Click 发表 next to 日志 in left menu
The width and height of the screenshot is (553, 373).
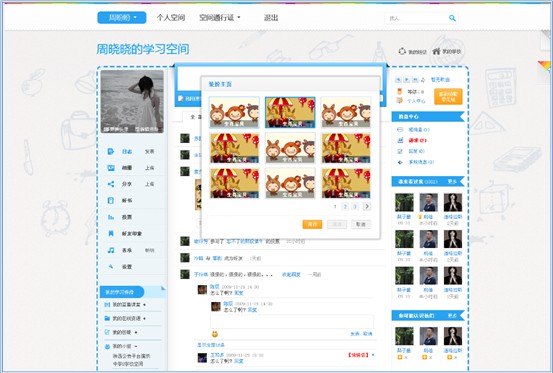point(150,151)
